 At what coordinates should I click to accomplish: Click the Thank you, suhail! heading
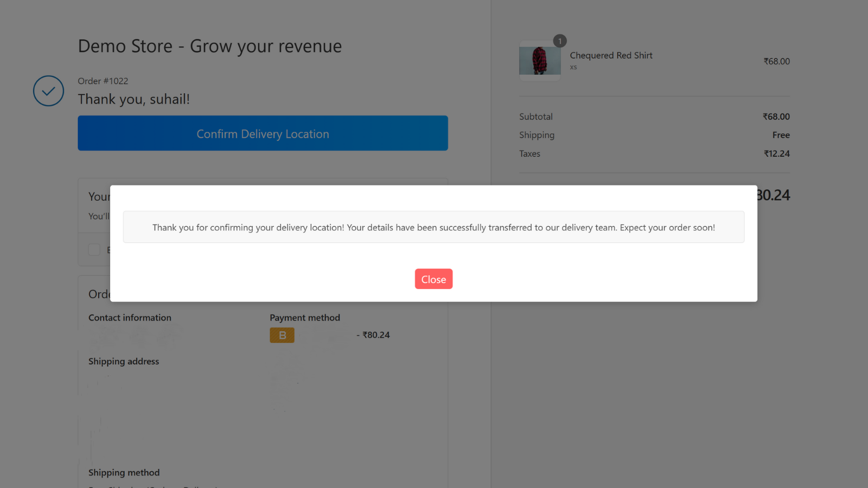click(x=133, y=99)
